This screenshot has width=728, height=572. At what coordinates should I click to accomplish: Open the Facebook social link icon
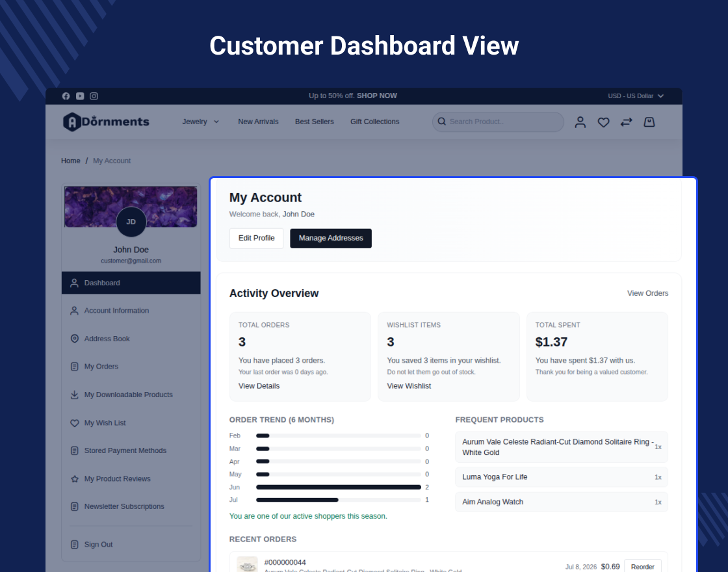coord(66,96)
